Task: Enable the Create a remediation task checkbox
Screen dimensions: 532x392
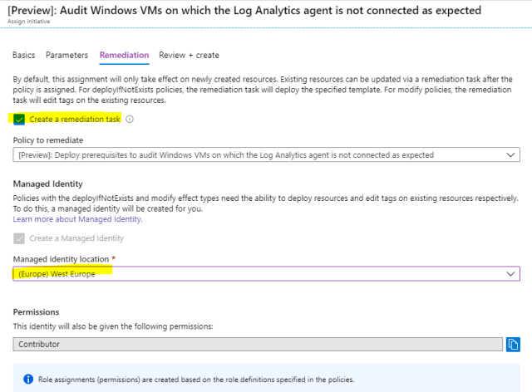Action: [19, 120]
